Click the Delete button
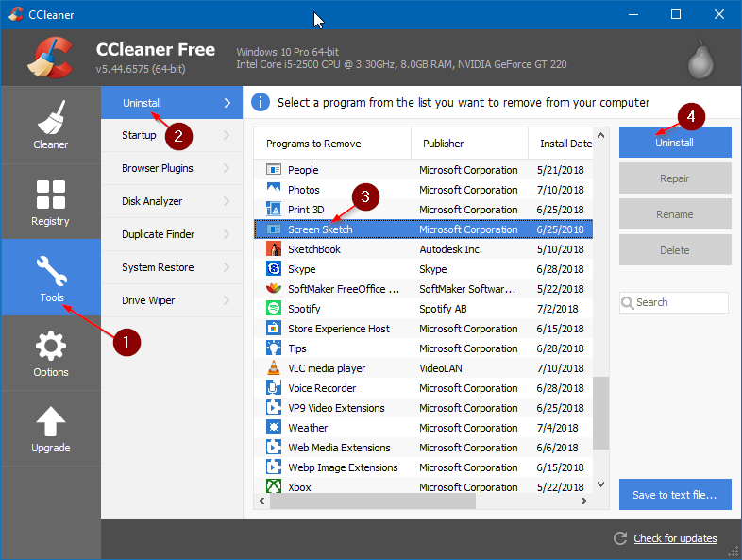This screenshot has width=742, height=560. click(675, 250)
